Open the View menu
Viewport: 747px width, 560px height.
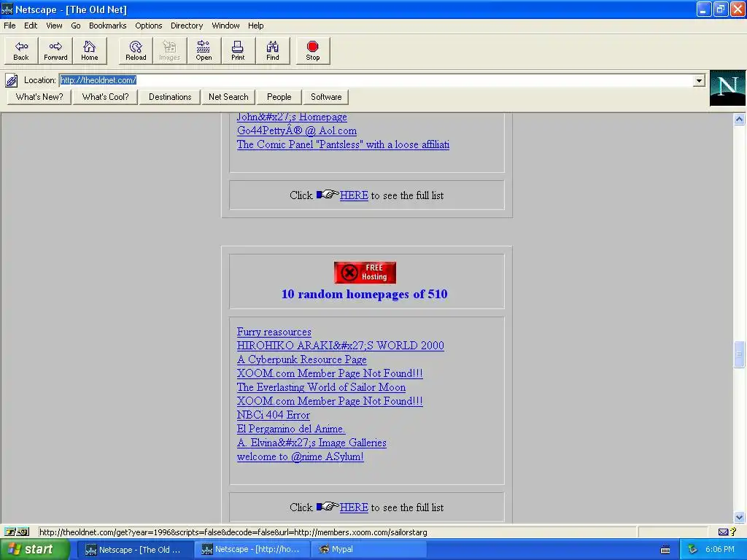(54, 26)
